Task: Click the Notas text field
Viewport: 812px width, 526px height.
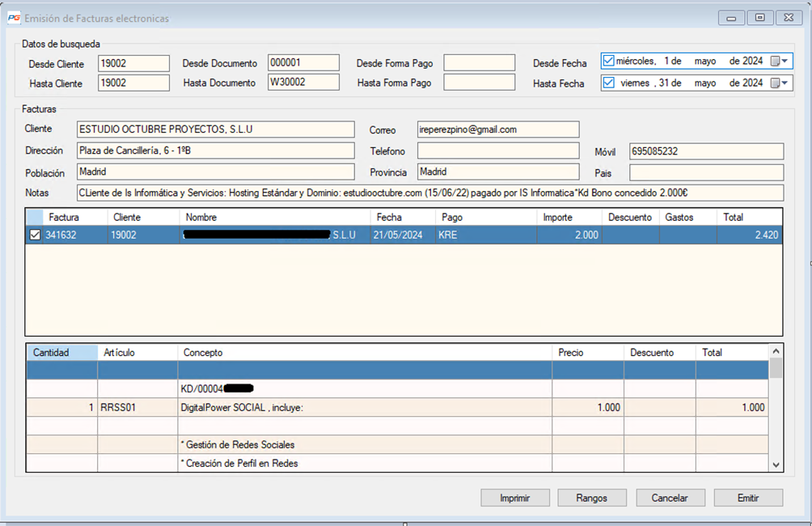Action: point(429,193)
